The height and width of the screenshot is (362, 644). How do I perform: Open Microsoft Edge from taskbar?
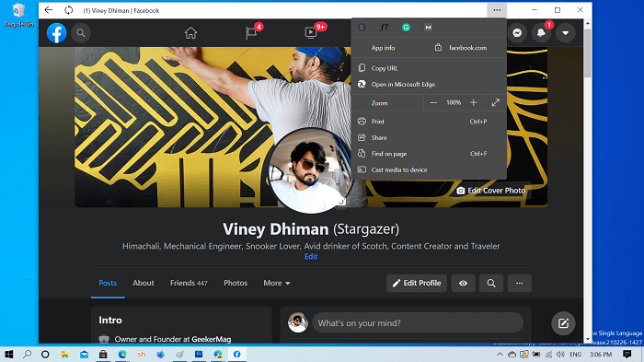122,355
